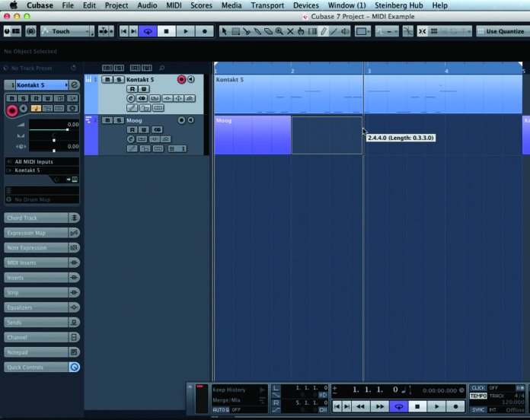Click Record in bottom transport panel
The width and height of the screenshot is (530, 420).
[x=455, y=406]
